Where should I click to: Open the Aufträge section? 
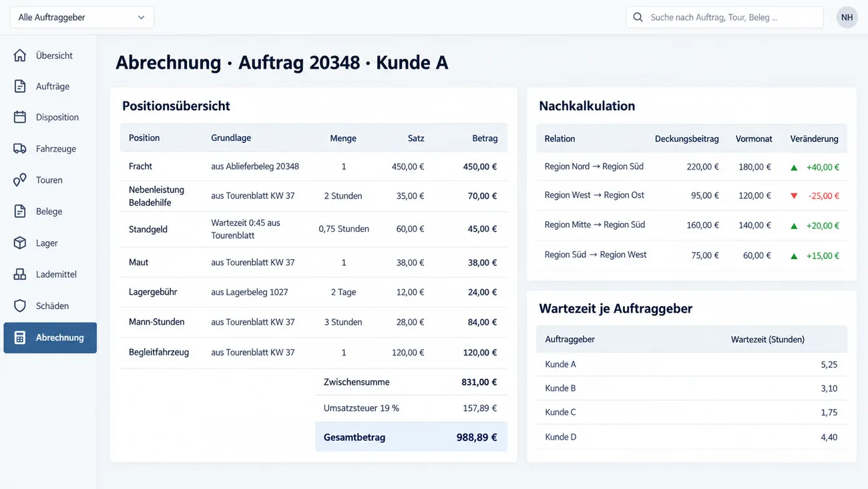click(50, 86)
